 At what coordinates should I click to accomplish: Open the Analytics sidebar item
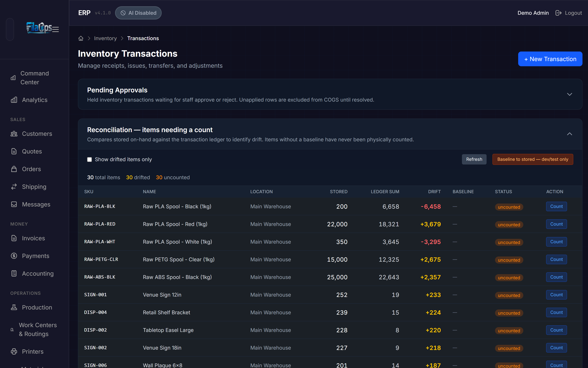click(35, 100)
